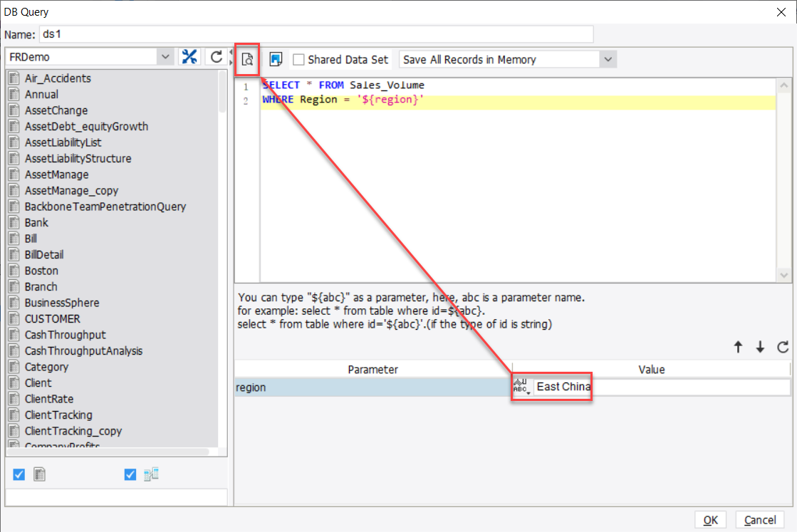Uncheck the show tables checkbox bottom left
The width and height of the screenshot is (797, 532).
tap(18, 474)
